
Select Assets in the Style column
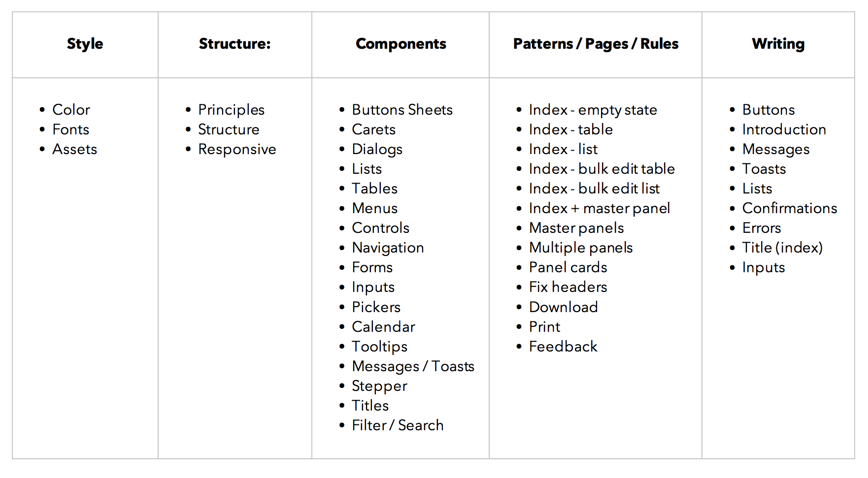[x=74, y=149]
